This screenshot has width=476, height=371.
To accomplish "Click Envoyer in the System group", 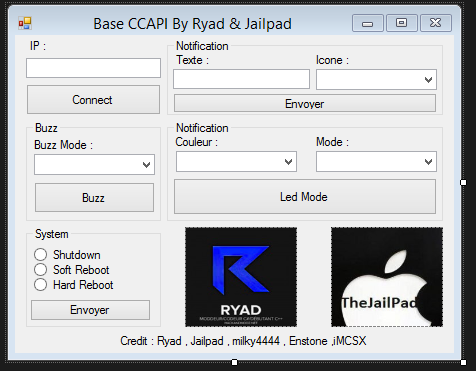I will pyautogui.click(x=90, y=310).
